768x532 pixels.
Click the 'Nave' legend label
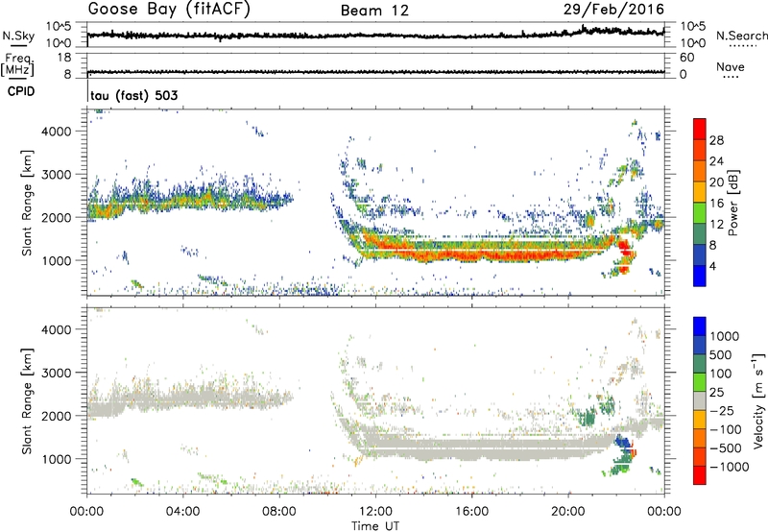(x=731, y=66)
